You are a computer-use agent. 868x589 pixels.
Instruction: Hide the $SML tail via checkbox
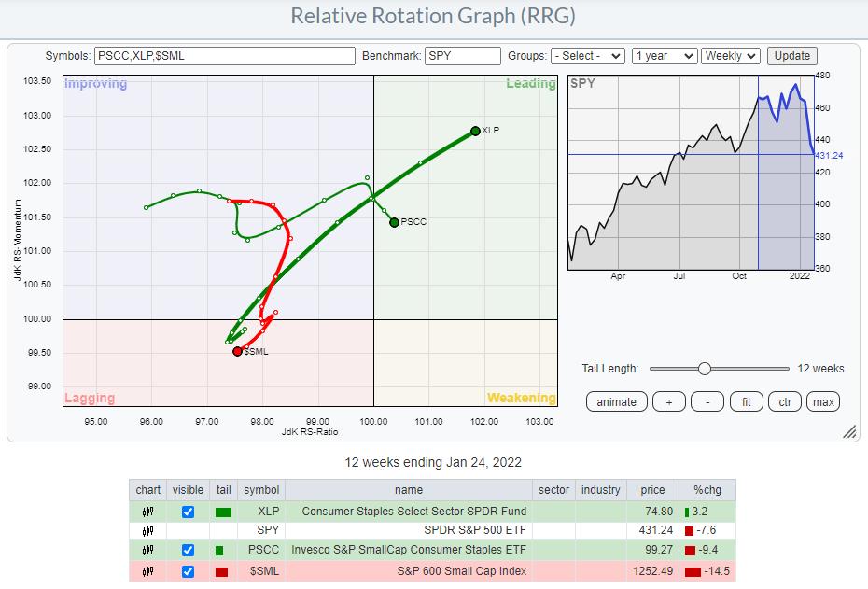189,571
